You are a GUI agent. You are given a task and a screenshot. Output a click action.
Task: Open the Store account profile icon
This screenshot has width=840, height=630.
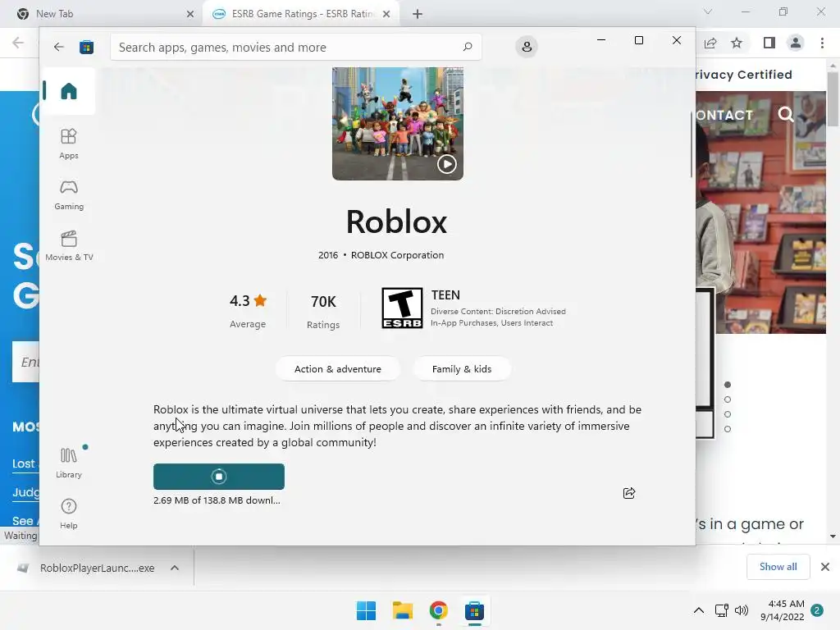pos(527,47)
